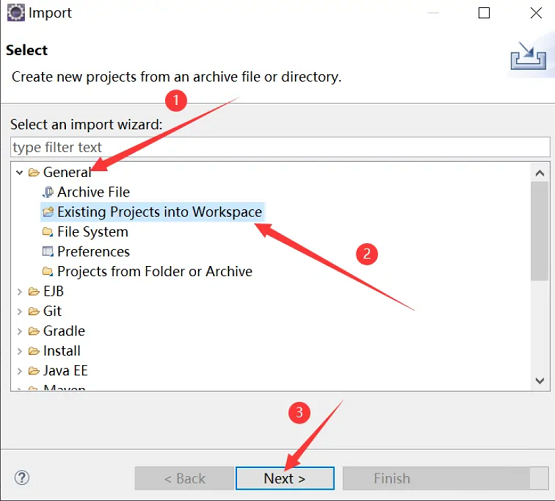Click the wizard list scrollbar thumb

540,231
